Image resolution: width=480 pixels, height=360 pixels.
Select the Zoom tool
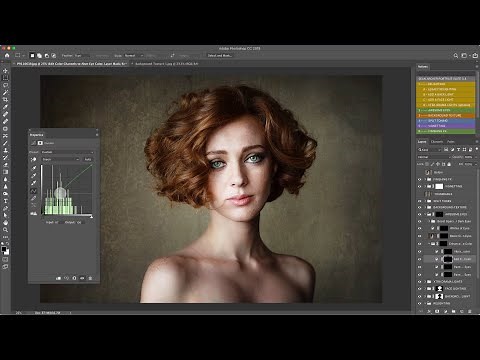click(5, 230)
